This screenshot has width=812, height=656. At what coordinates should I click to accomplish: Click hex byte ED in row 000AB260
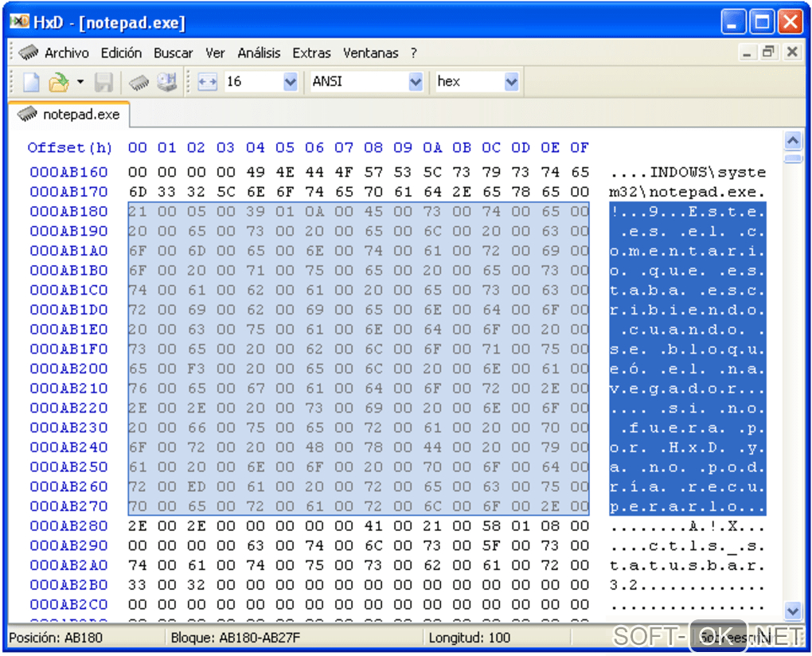[x=197, y=486]
